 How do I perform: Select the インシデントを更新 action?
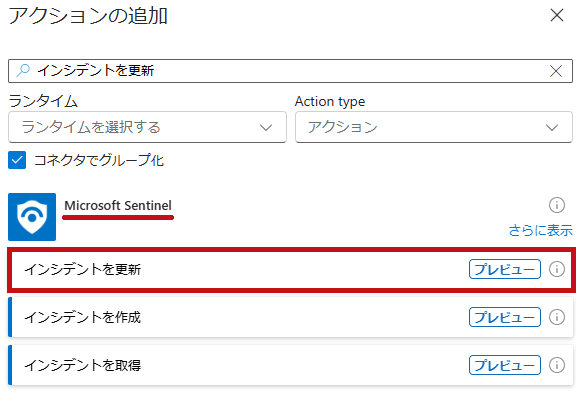291,269
